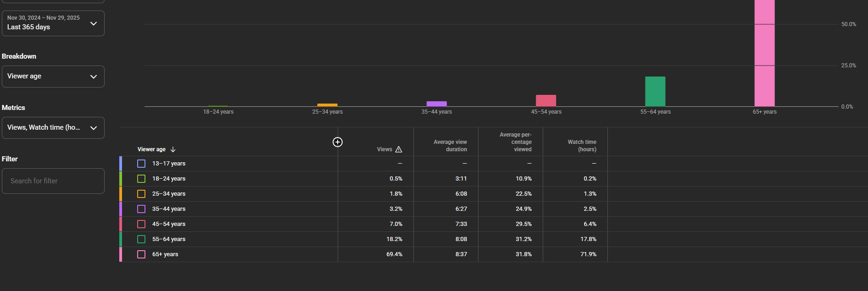Sort by Watch time (hours) column

pos(582,146)
